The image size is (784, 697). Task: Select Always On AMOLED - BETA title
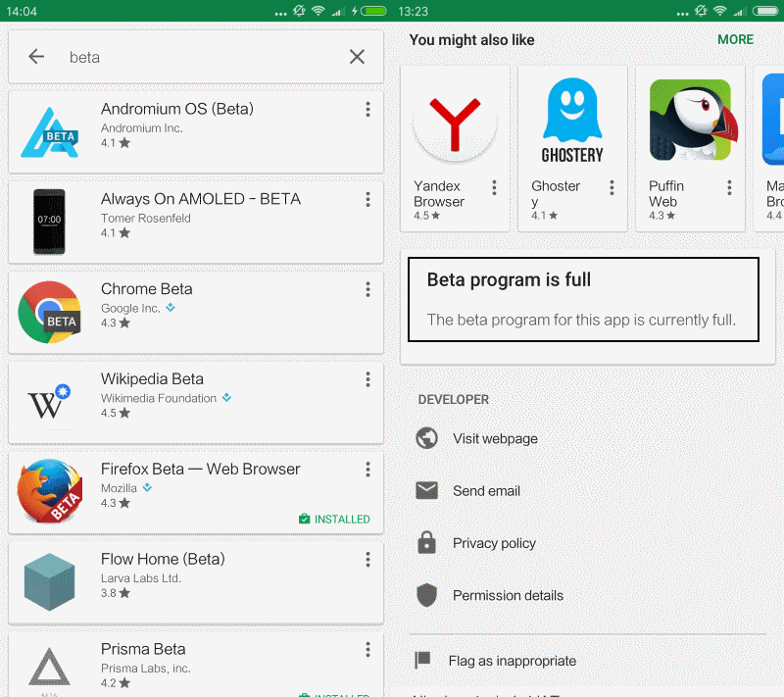[201, 199]
